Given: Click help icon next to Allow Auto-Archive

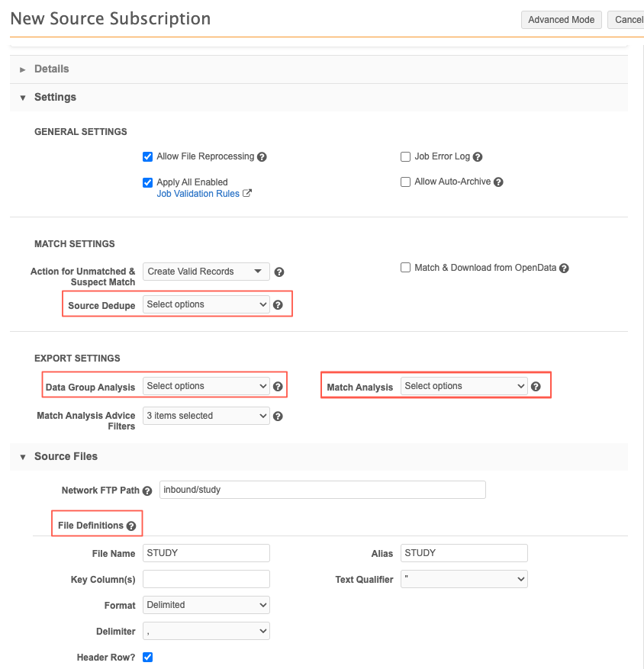Looking at the screenshot, I should click(498, 182).
